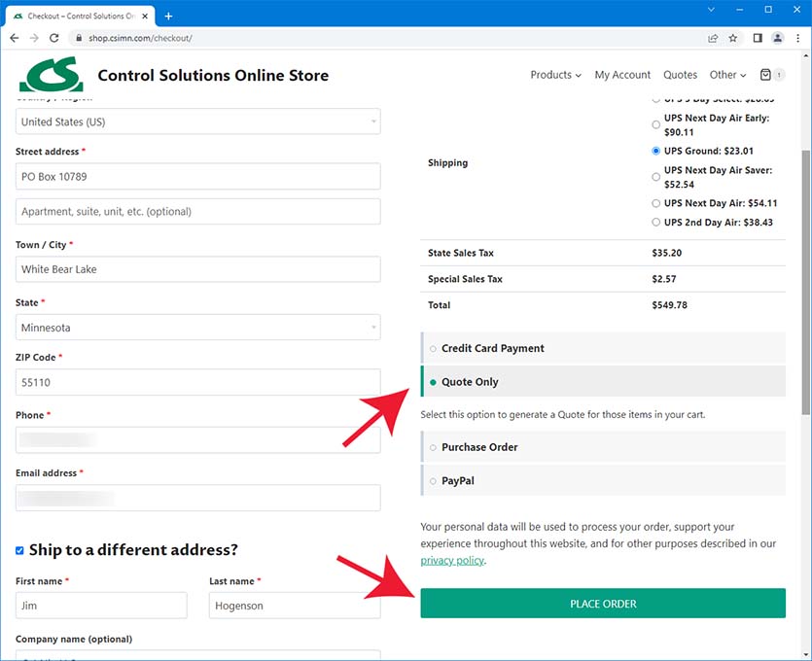The width and height of the screenshot is (812, 661).
Task: Select UPS Ground shipping option
Action: point(655,151)
